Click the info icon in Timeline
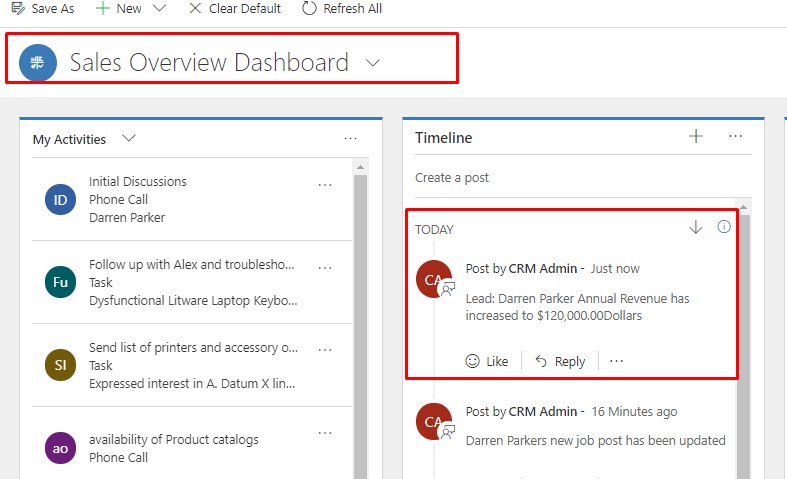Viewport: 787px width, 479px height. [724, 227]
